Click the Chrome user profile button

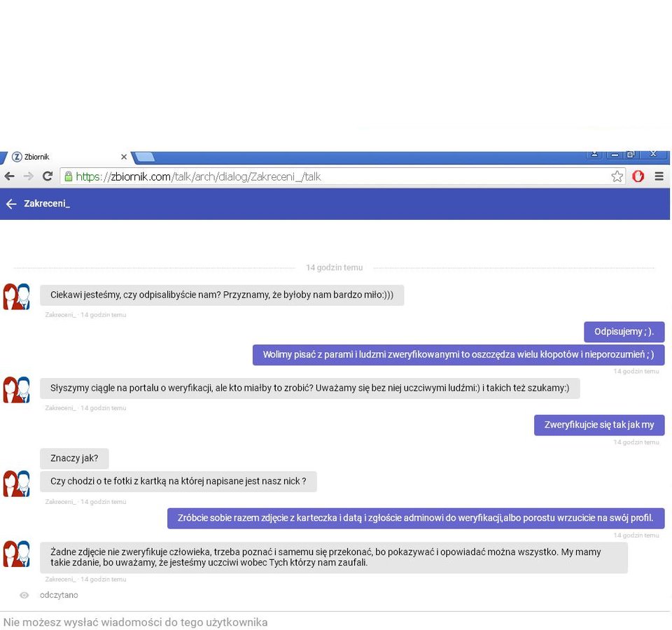pyautogui.click(x=594, y=154)
